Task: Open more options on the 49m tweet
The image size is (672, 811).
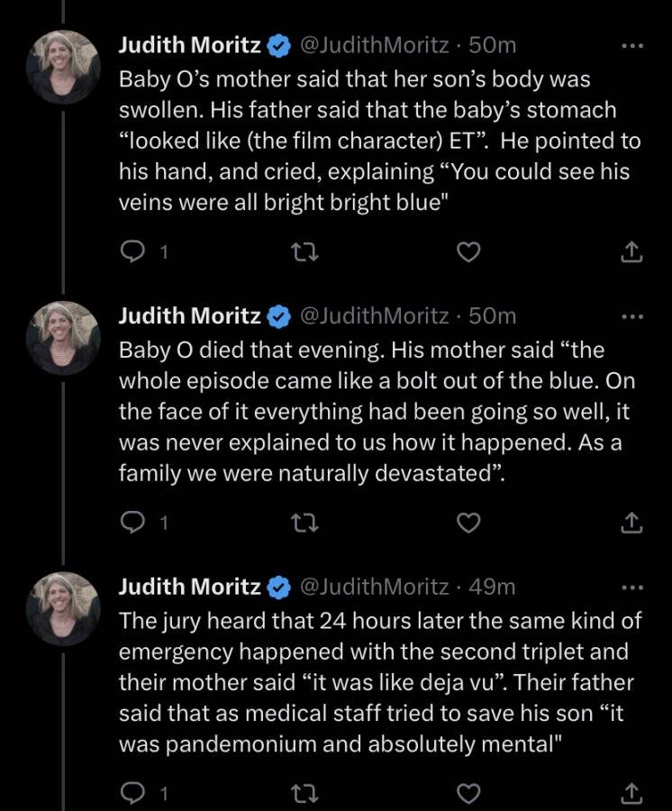Action: pos(632,588)
